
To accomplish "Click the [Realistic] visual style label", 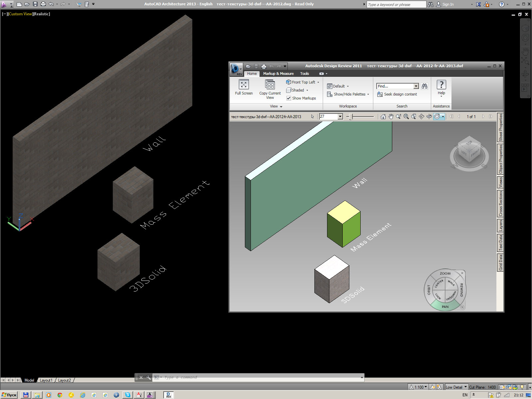I will coord(42,14).
